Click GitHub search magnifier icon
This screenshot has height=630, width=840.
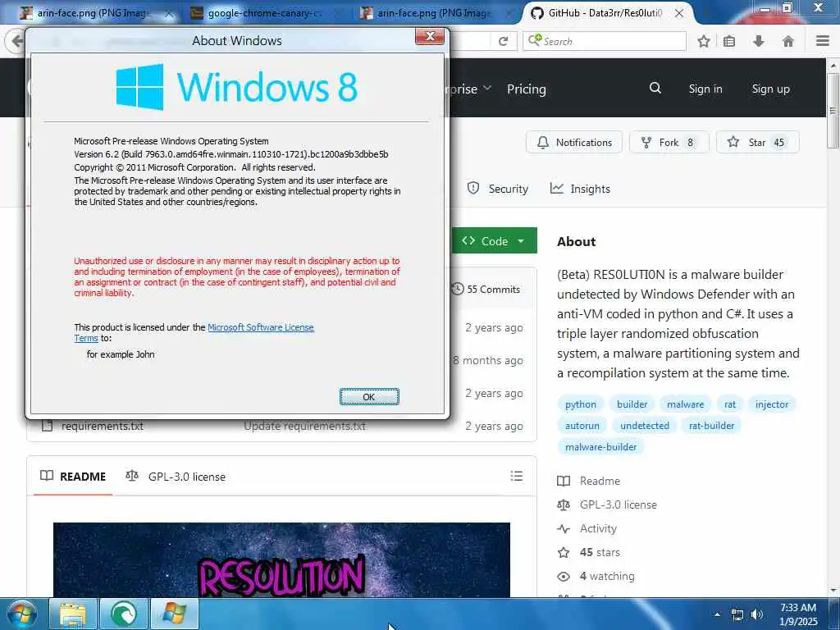pyautogui.click(x=655, y=88)
